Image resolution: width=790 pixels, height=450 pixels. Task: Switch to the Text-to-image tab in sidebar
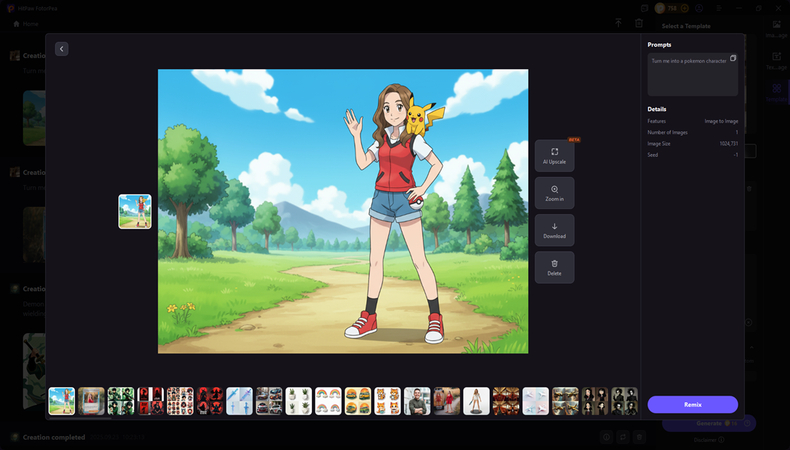tap(776, 60)
